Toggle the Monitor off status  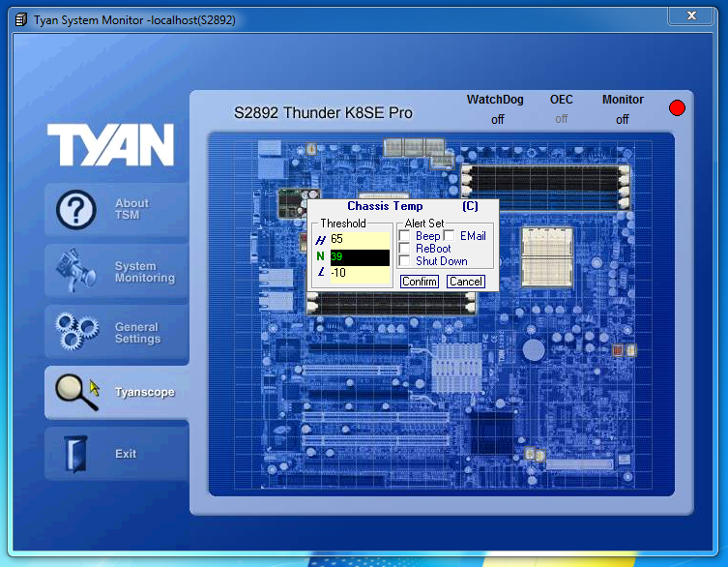(623, 120)
